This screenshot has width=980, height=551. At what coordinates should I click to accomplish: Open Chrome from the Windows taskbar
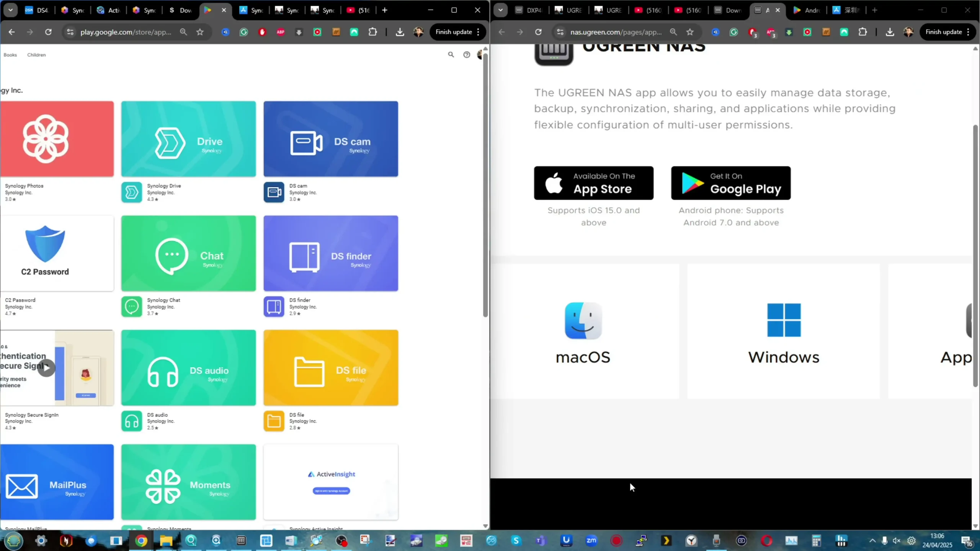pyautogui.click(x=141, y=541)
